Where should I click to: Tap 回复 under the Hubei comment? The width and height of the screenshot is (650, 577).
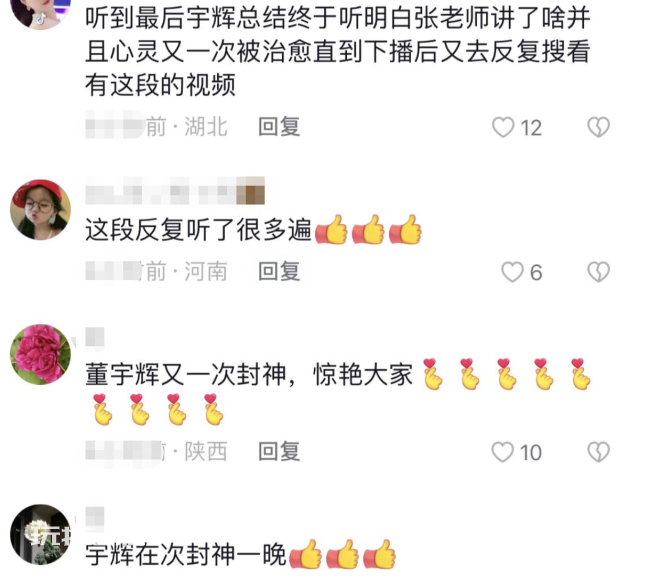pos(279,127)
